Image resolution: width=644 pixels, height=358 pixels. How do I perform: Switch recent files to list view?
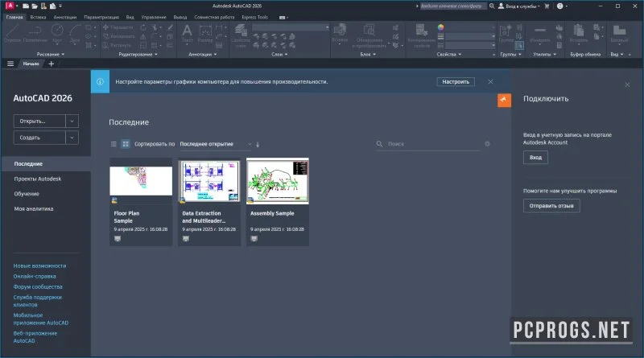coord(114,144)
